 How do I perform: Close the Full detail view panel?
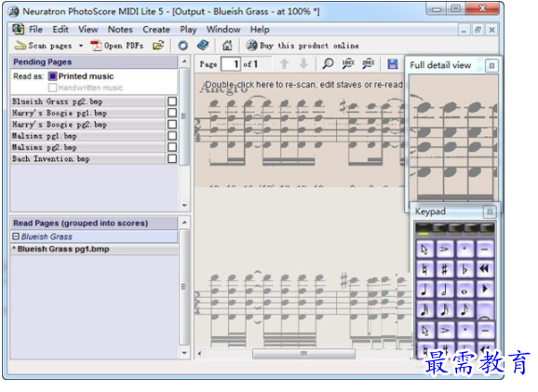coord(491,65)
